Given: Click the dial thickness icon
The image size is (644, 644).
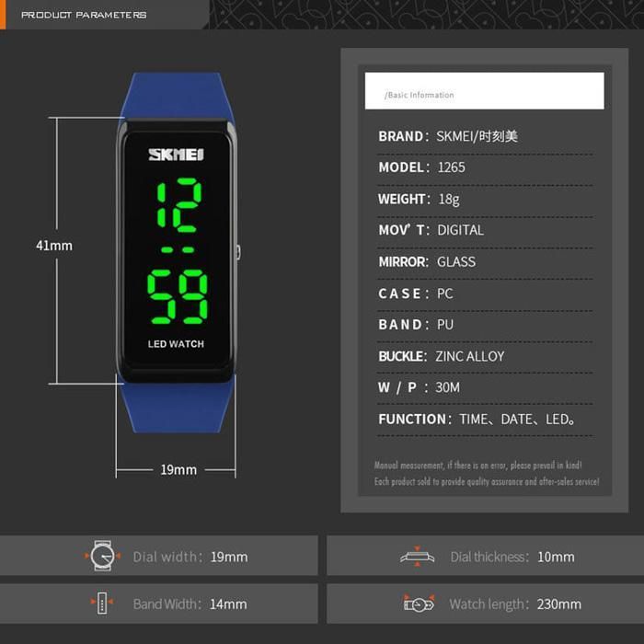Looking at the screenshot, I should [418, 556].
